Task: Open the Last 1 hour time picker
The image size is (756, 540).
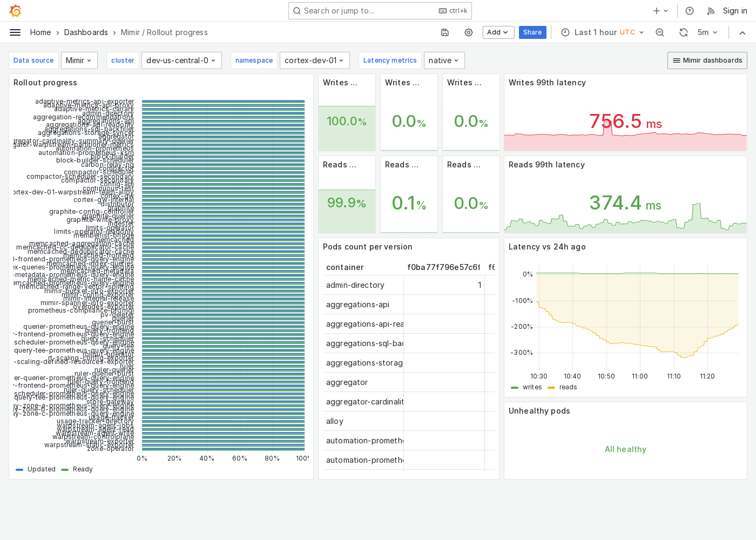Action: point(602,32)
